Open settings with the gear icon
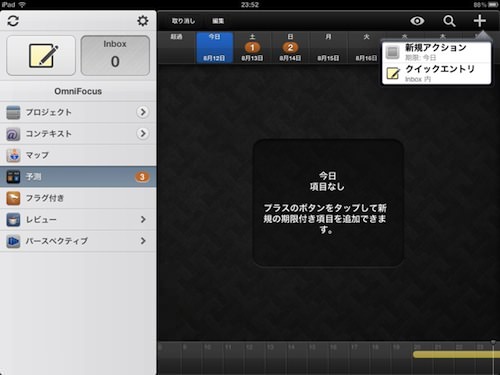Image resolution: width=500 pixels, height=375 pixels. [143, 21]
